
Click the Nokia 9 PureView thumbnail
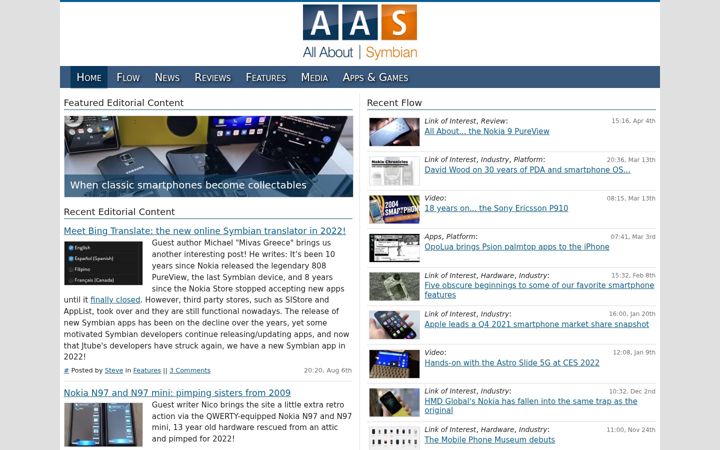[x=394, y=132]
